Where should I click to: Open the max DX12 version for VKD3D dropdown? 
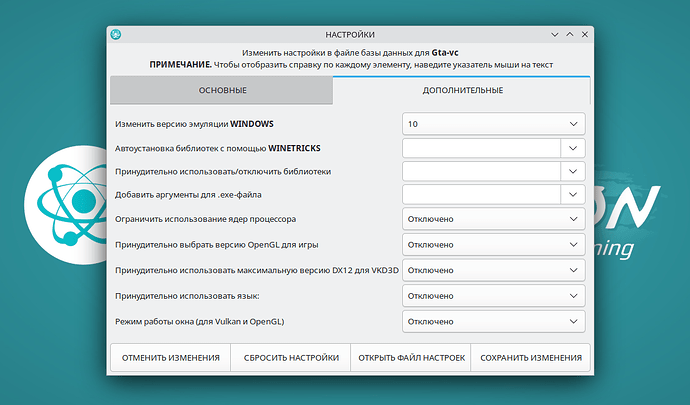point(493,270)
